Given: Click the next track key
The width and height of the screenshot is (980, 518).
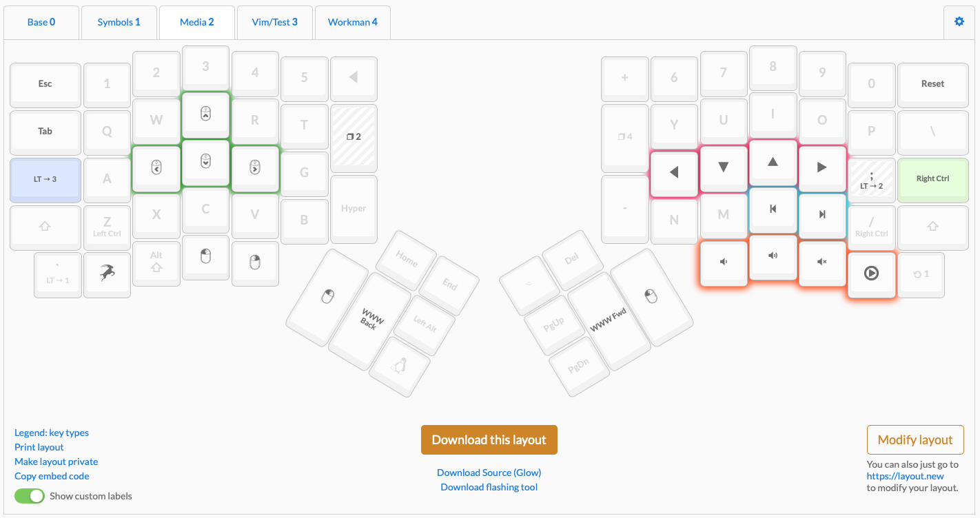Looking at the screenshot, I should [821, 214].
